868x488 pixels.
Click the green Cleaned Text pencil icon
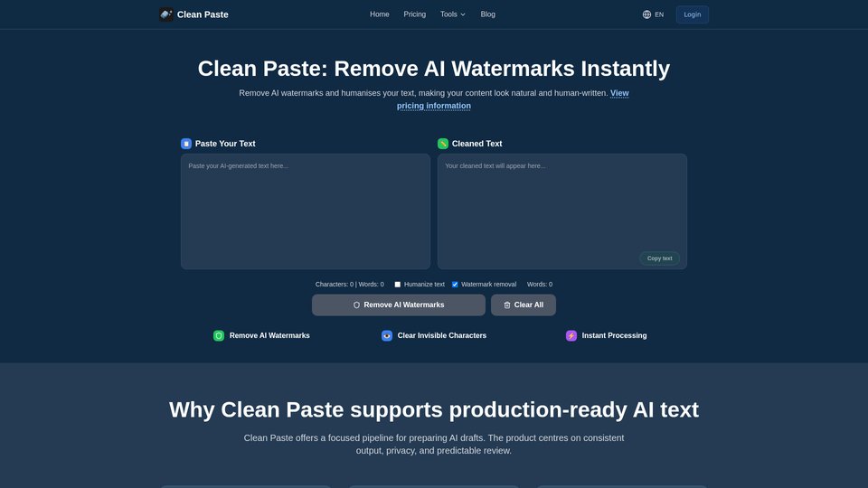click(443, 144)
